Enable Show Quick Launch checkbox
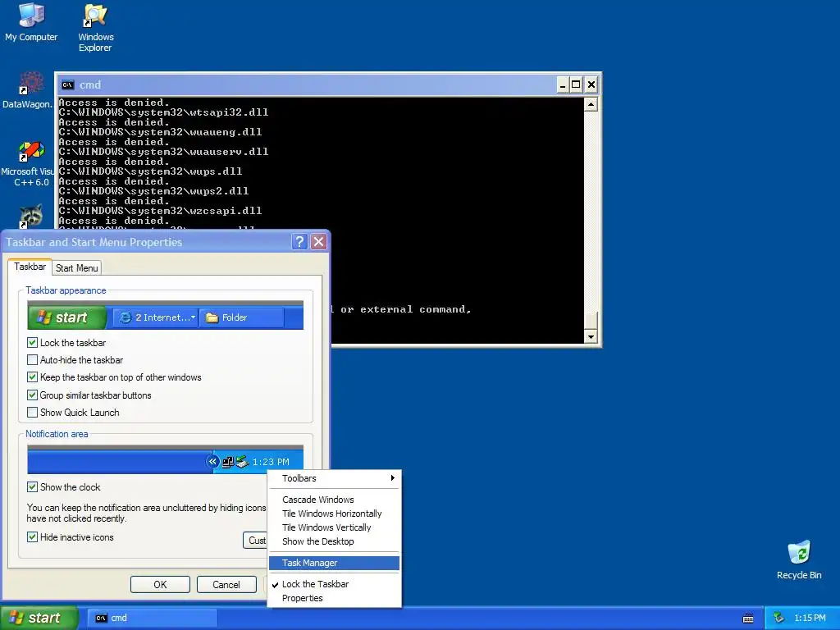This screenshot has height=630, width=840. (x=32, y=413)
